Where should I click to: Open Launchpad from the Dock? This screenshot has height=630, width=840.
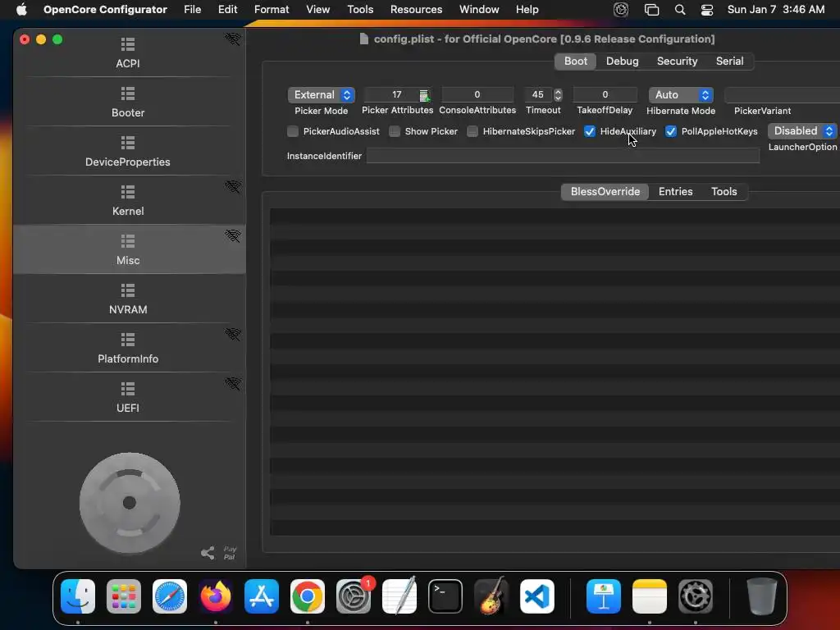click(x=124, y=596)
